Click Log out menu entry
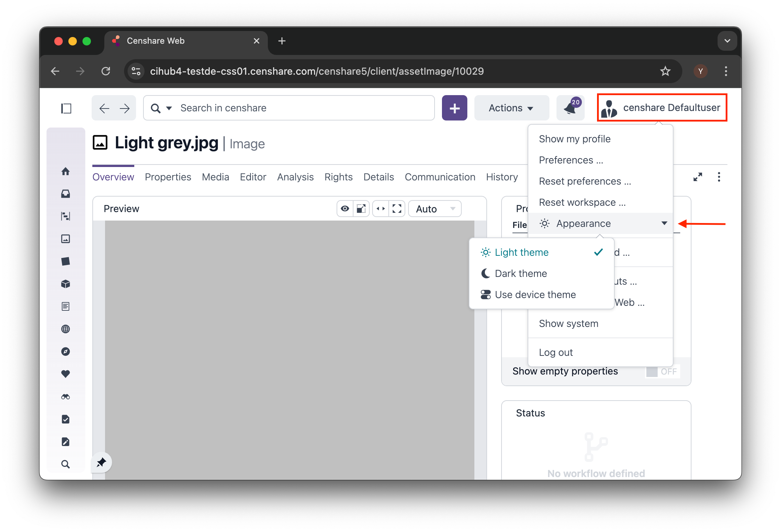The height and width of the screenshot is (532, 781). [x=556, y=352]
